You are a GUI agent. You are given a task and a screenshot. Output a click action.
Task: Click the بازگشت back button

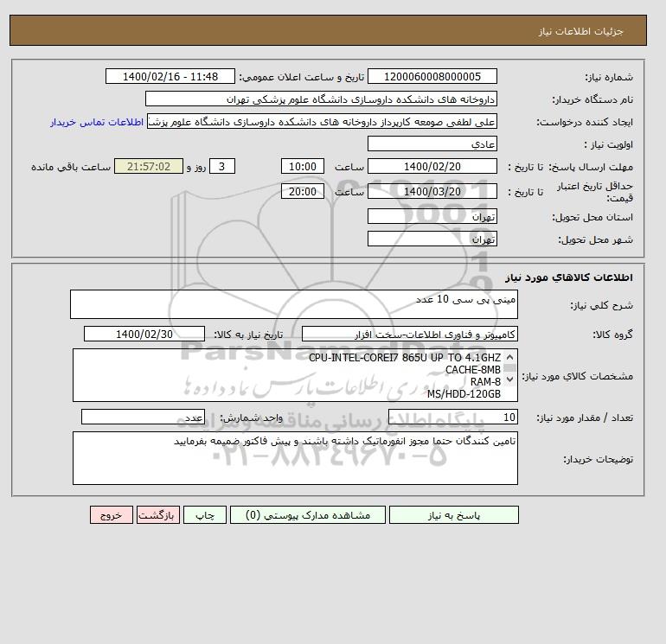click(x=158, y=515)
